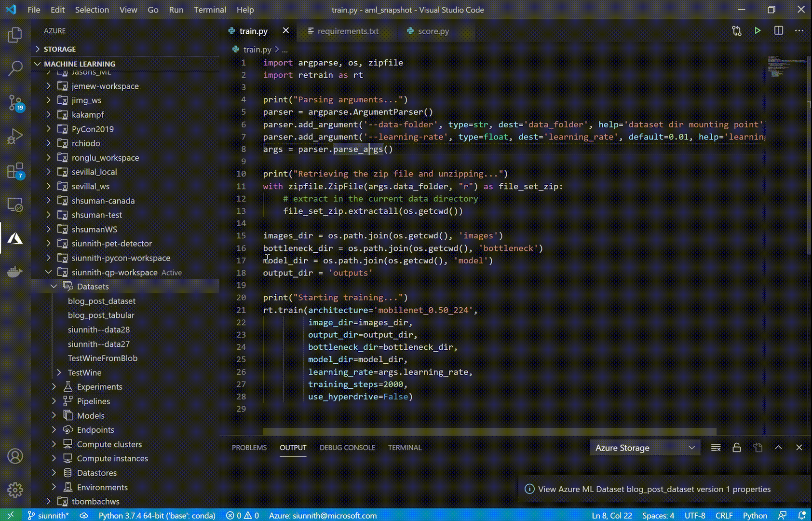Open the Run and Debug view

[x=15, y=137]
